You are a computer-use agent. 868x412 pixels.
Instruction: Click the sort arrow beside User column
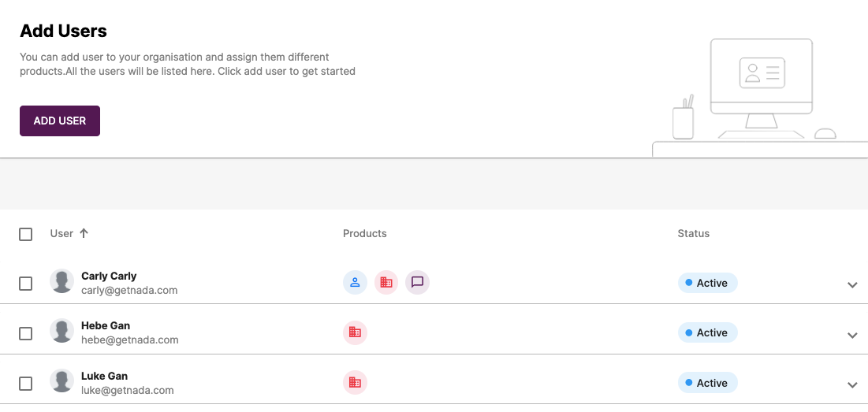point(84,233)
